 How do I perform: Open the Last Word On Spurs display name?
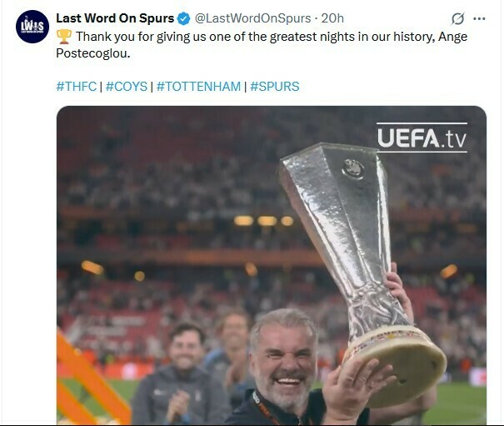coord(115,18)
